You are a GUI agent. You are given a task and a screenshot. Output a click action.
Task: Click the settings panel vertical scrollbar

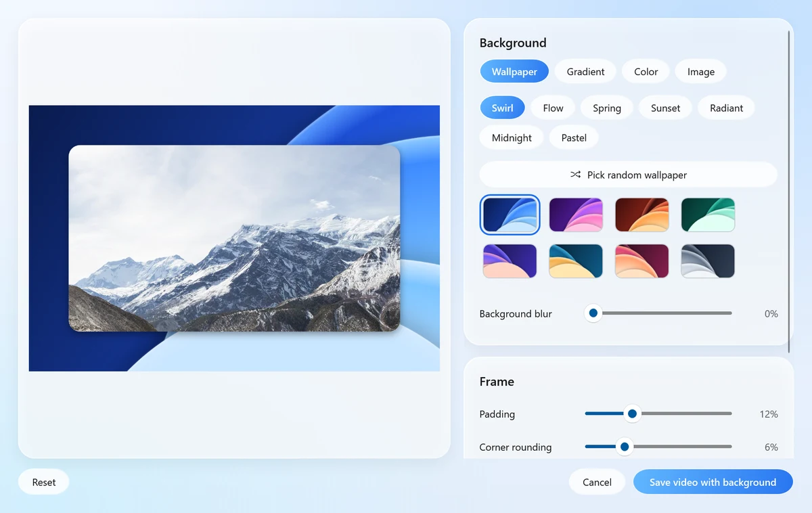[789, 191]
